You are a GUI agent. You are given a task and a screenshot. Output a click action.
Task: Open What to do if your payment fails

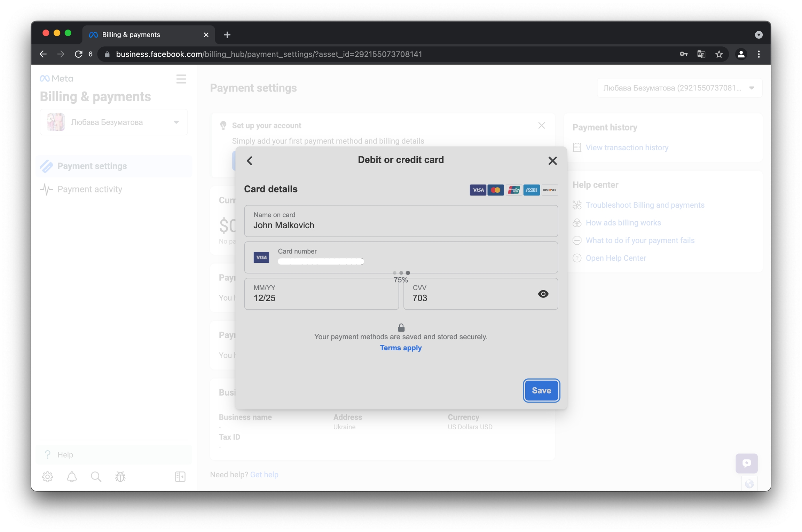640,240
